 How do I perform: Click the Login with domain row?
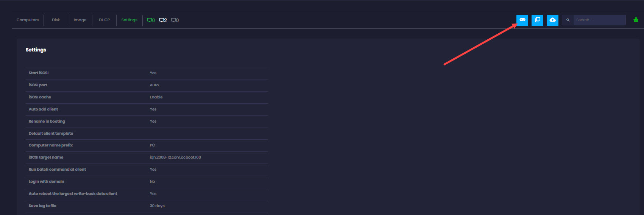pyautogui.click(x=147, y=182)
